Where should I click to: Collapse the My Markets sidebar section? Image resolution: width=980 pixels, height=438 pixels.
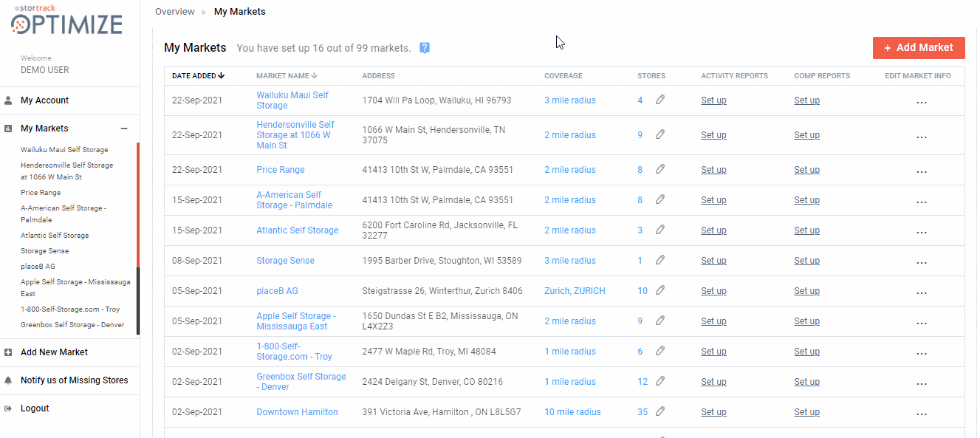pos(124,129)
